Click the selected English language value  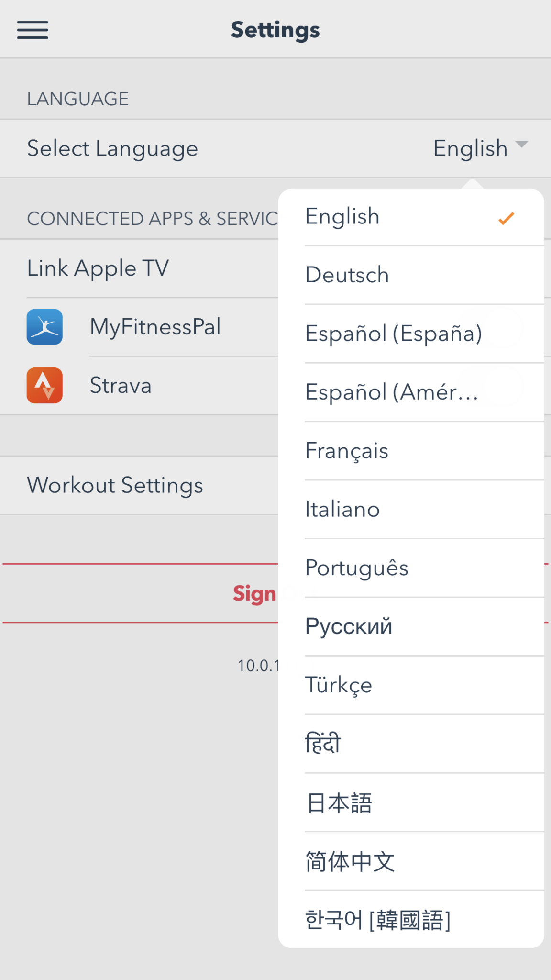(470, 148)
